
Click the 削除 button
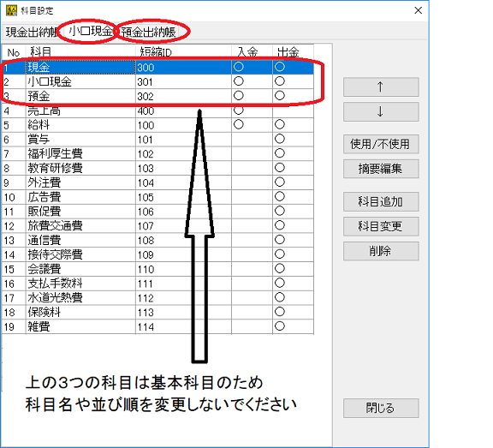[381, 251]
